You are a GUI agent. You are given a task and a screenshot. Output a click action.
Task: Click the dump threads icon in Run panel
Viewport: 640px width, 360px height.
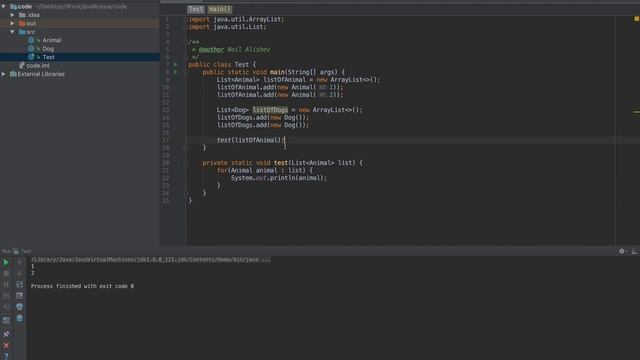[x=6, y=296]
